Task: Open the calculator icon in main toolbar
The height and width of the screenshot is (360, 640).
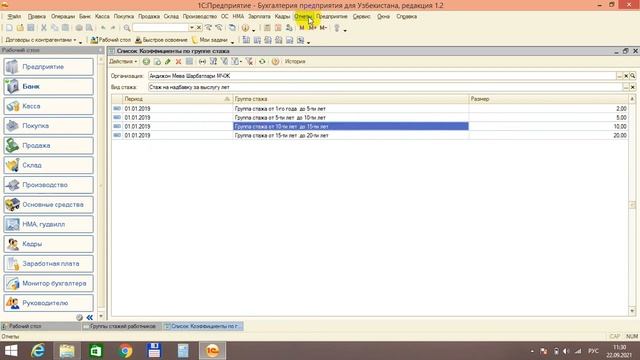Action: pyautogui.click(x=267, y=28)
